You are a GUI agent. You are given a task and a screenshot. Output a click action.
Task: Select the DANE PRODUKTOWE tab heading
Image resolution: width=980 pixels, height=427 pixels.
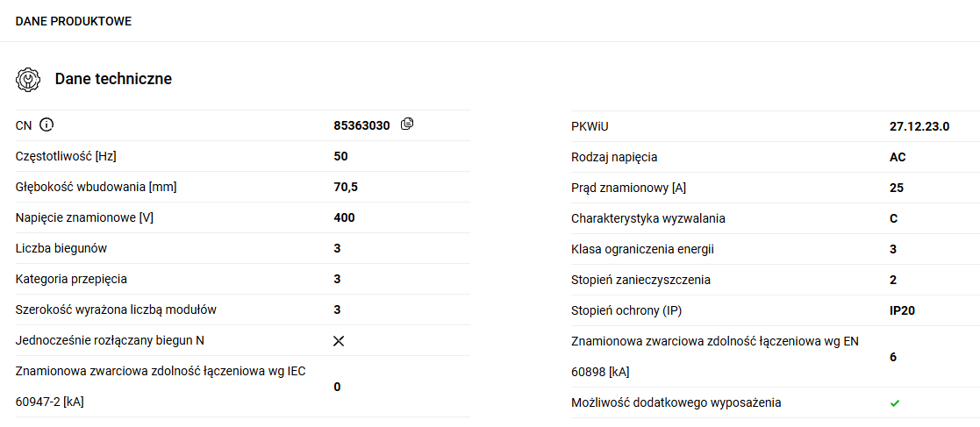[74, 21]
